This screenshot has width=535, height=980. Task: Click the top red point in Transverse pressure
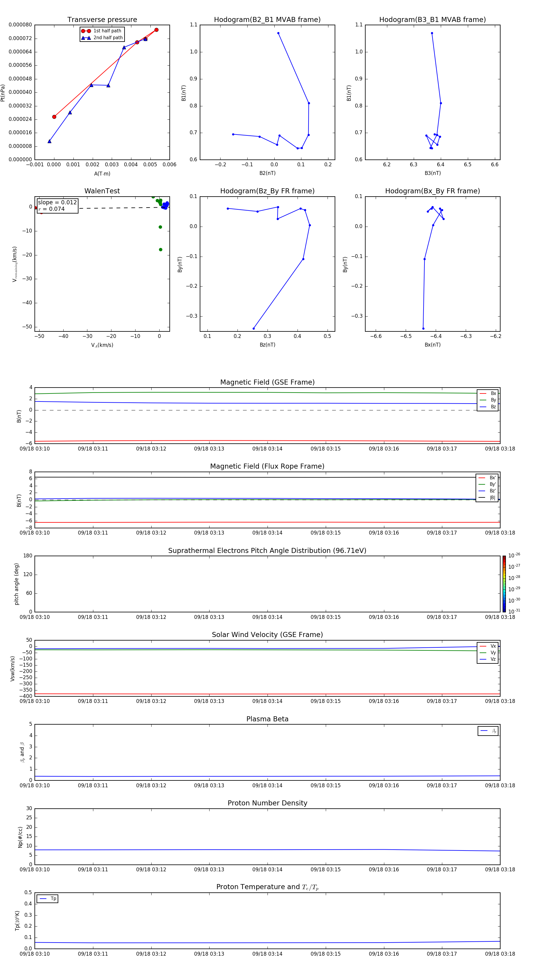157,30
